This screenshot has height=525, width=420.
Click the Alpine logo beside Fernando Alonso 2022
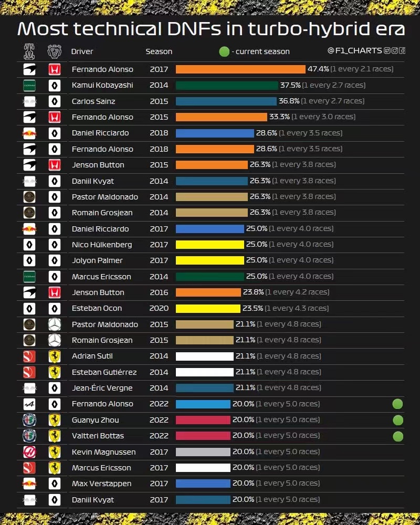click(x=29, y=404)
